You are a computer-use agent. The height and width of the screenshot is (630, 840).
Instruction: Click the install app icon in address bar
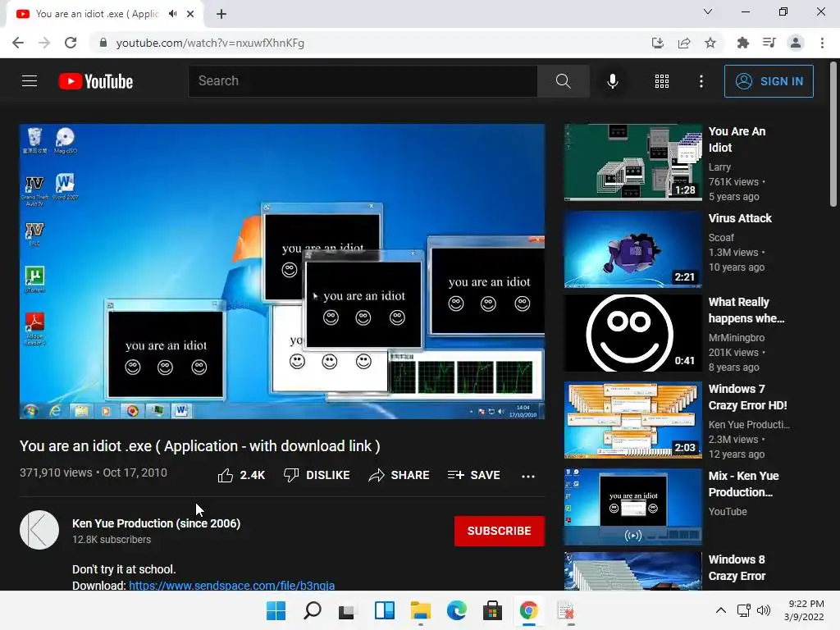tap(657, 43)
